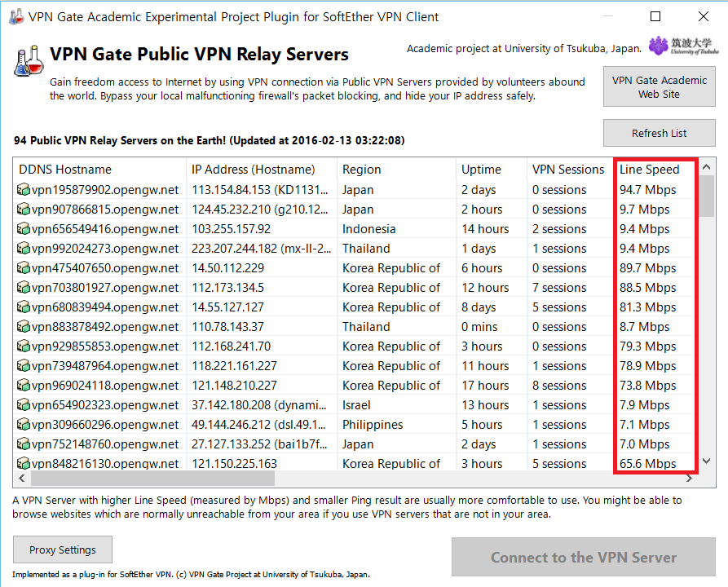The height and width of the screenshot is (587, 728).
Task: Click server icon for vpn992024273.opengw.net
Action: click(23, 248)
